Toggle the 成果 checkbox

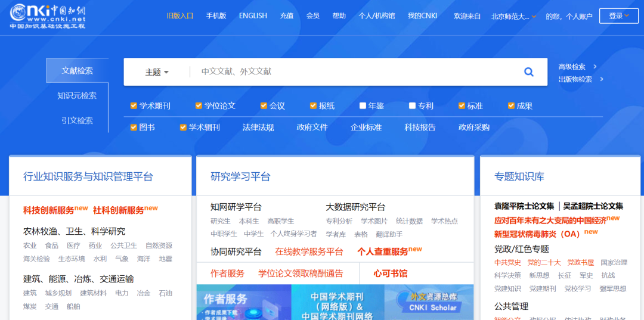[512, 106]
